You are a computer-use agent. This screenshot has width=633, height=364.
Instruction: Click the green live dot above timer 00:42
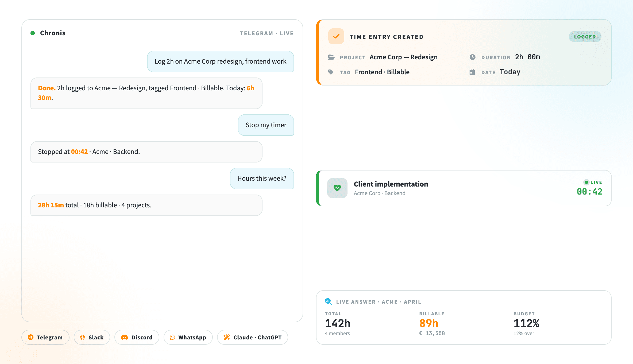click(586, 182)
